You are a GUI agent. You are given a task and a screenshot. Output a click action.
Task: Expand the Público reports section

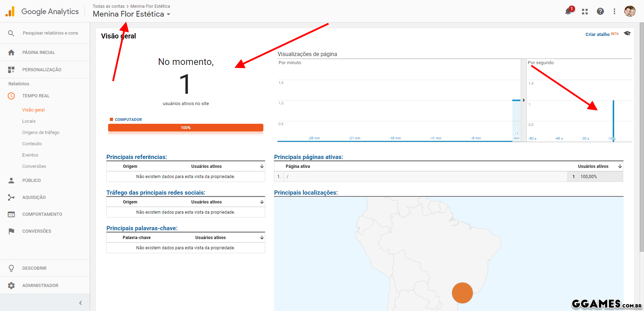31,181
